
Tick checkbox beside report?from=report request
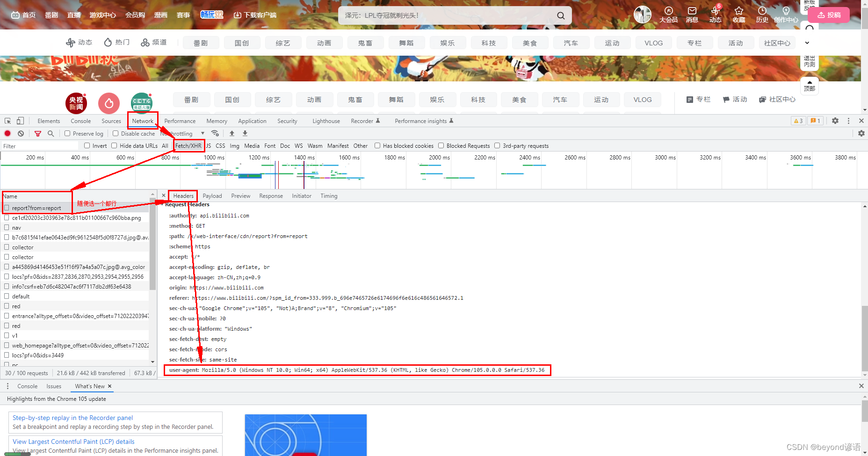point(7,208)
